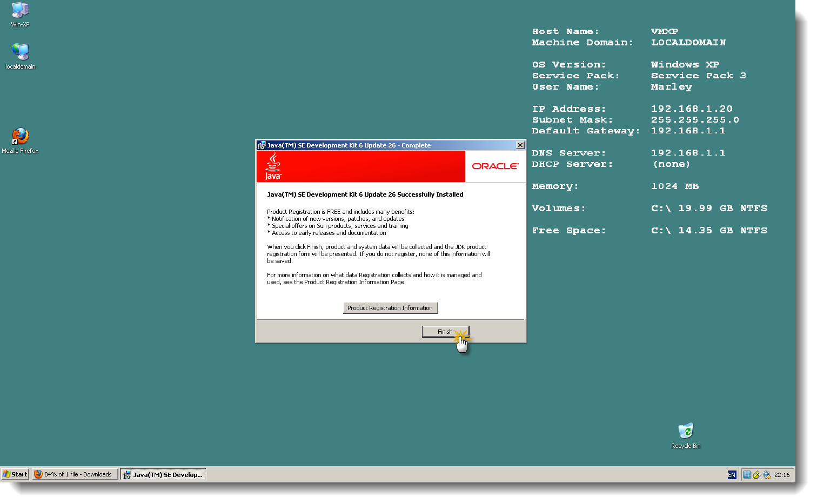Viewport: 817px width, 504px height.
Task: Open the 84% Downloads progress window from taskbar
Action: pos(75,474)
